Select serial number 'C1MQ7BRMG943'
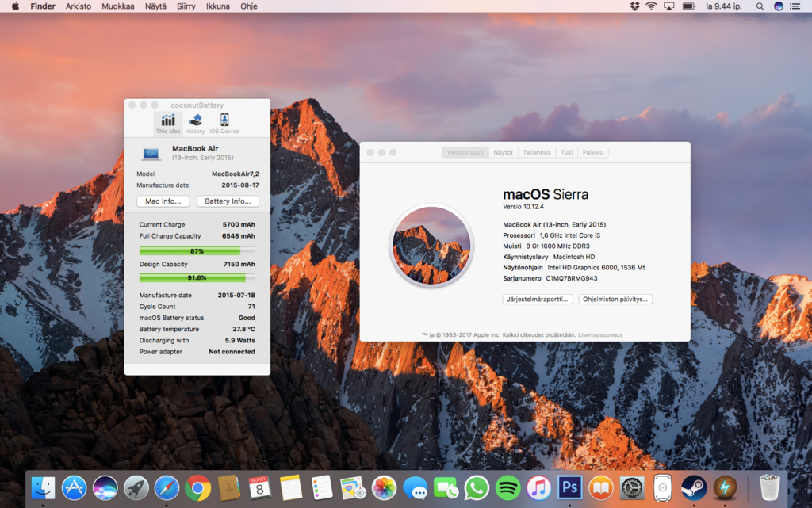 tap(571, 278)
